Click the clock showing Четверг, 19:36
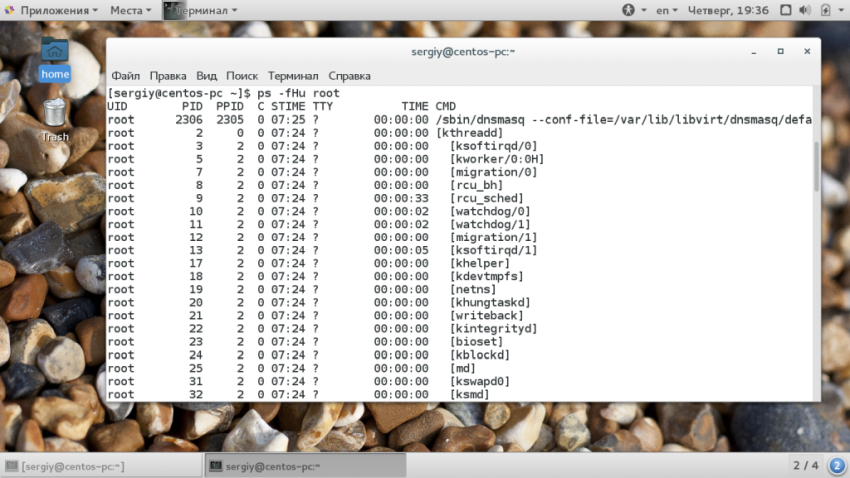The width and height of the screenshot is (850, 478). point(727,10)
